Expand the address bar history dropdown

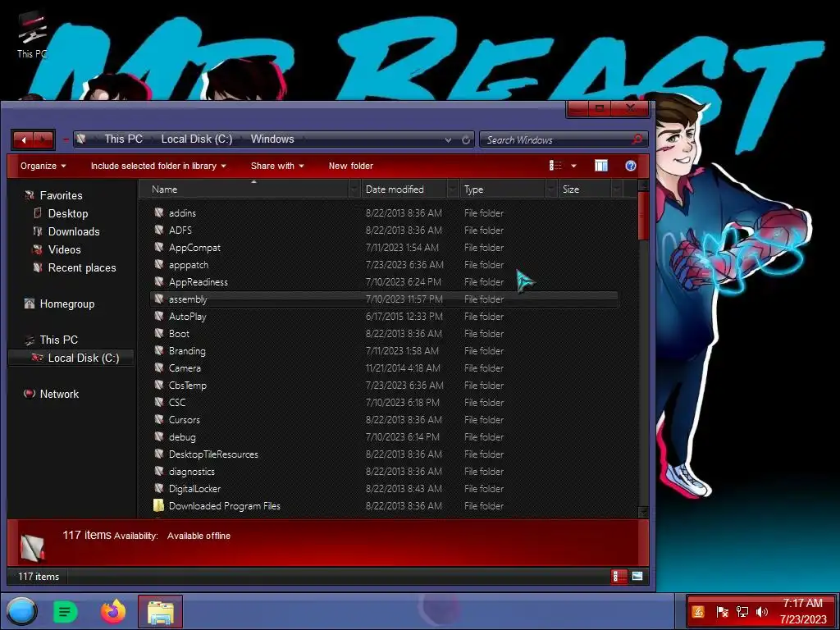pyautogui.click(x=448, y=139)
